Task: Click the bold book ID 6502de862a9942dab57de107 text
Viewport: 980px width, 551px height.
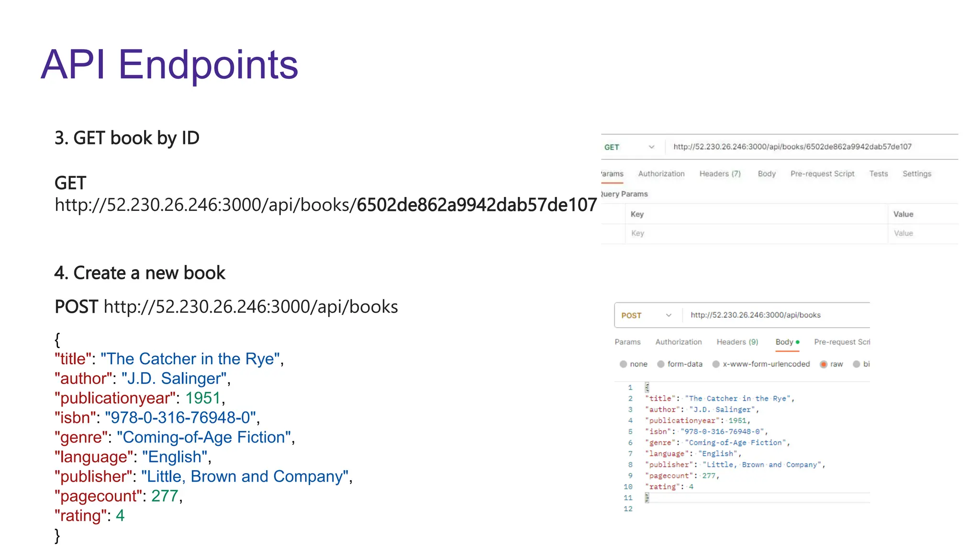Action: tap(477, 205)
